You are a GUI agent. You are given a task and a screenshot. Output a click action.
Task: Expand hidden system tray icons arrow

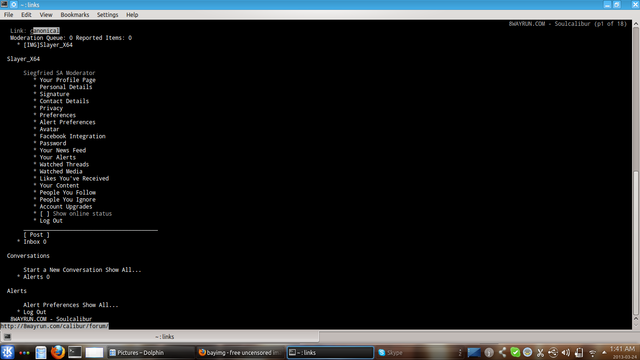point(604,353)
